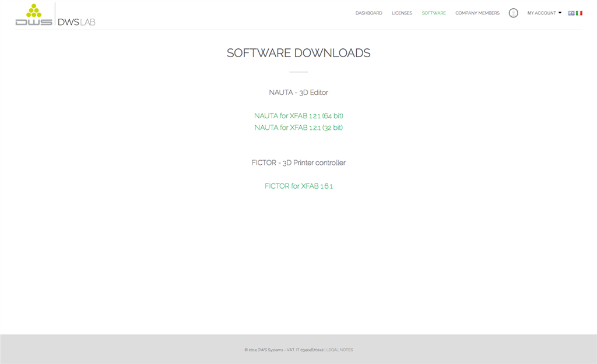Open the user avatar profile icon
The image size is (597, 364).
(513, 13)
